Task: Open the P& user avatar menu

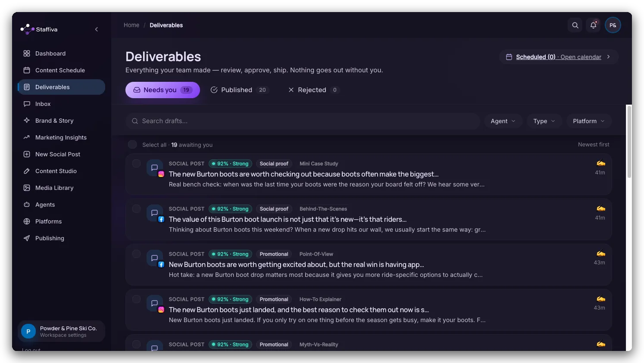Action: (x=613, y=25)
